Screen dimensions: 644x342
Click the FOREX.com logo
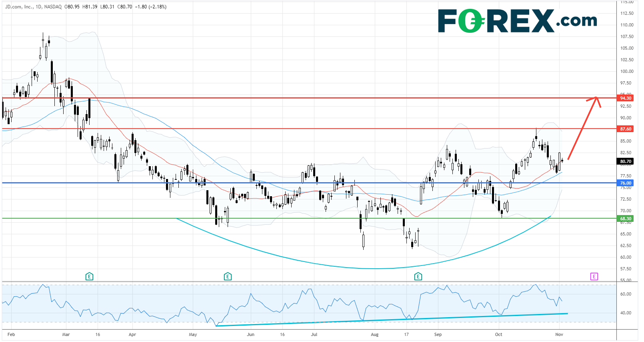517,21
